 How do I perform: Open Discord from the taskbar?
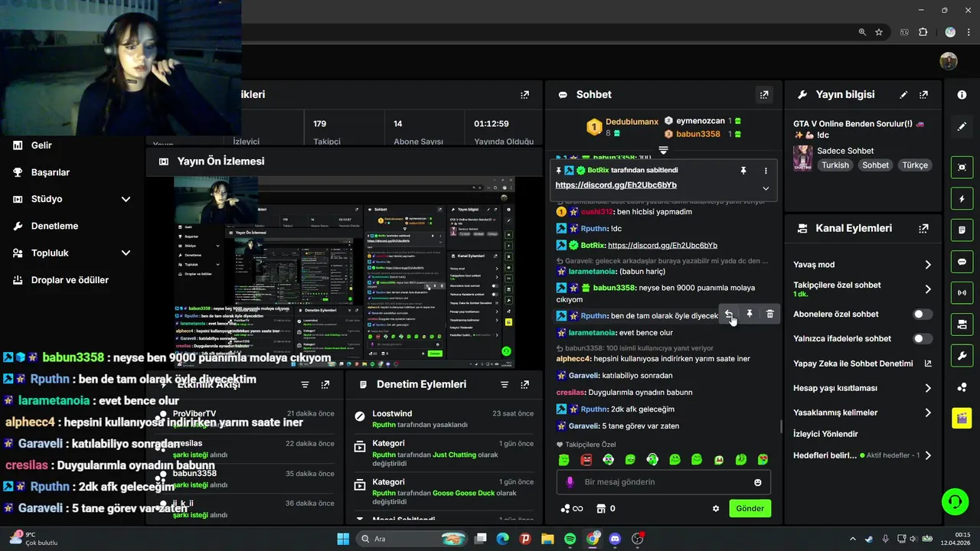(x=615, y=539)
